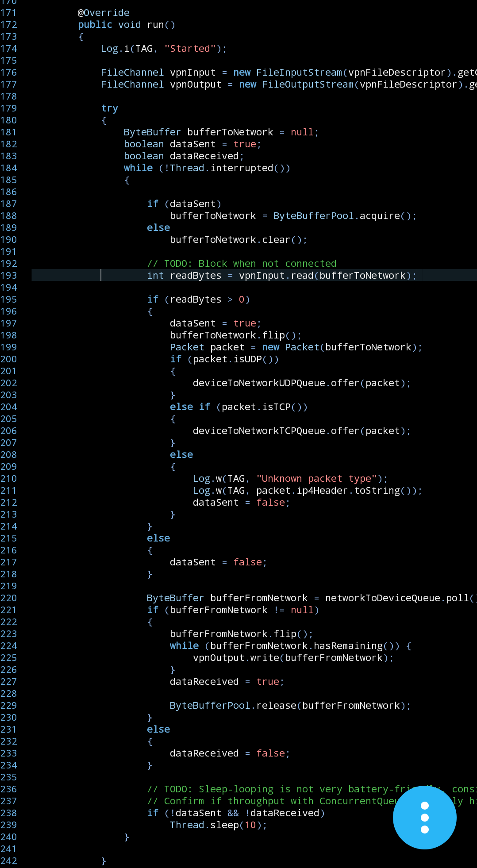
Task: Click ByteBufferPool.release(bufferFromNetwork) line
Action: 289,706
